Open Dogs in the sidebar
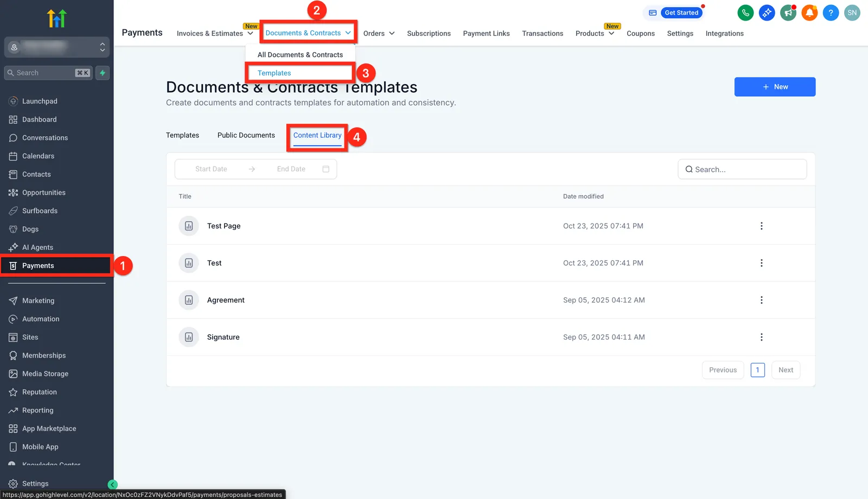The width and height of the screenshot is (868, 499). coord(30,229)
